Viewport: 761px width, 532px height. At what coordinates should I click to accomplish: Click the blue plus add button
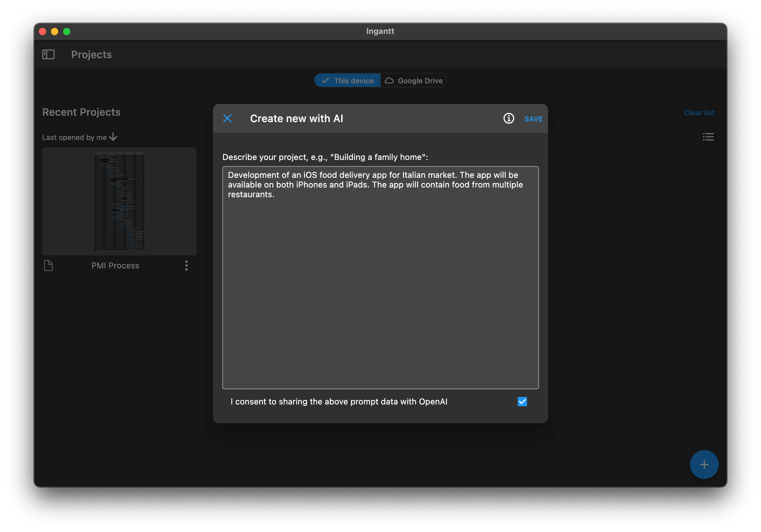pyautogui.click(x=704, y=464)
